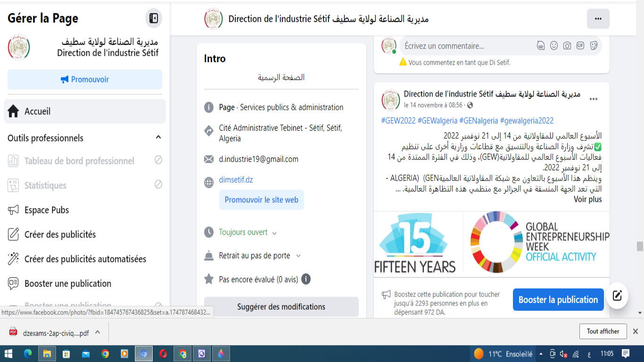The height and width of the screenshot is (362, 644).
Task: Click the post author's profile picture
Action: [x=390, y=99]
